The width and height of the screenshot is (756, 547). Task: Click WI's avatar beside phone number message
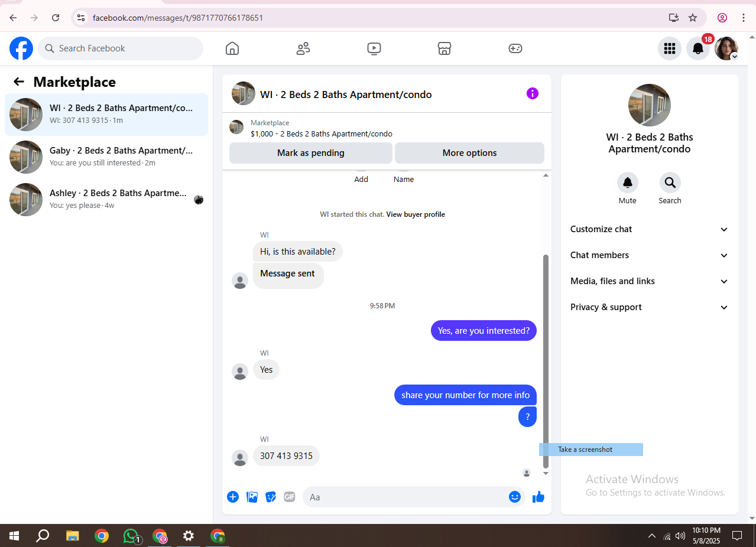tap(240, 458)
